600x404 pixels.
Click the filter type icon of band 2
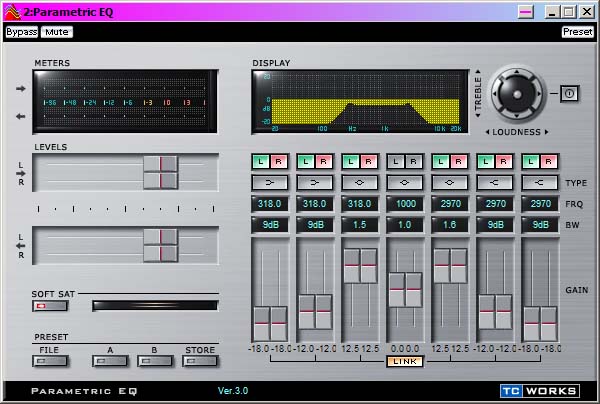click(315, 183)
